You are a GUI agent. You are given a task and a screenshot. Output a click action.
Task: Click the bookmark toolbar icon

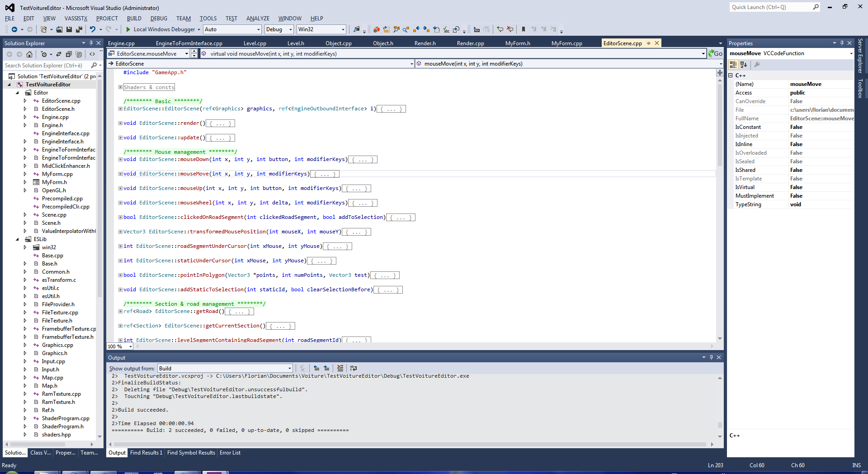[x=524, y=29]
